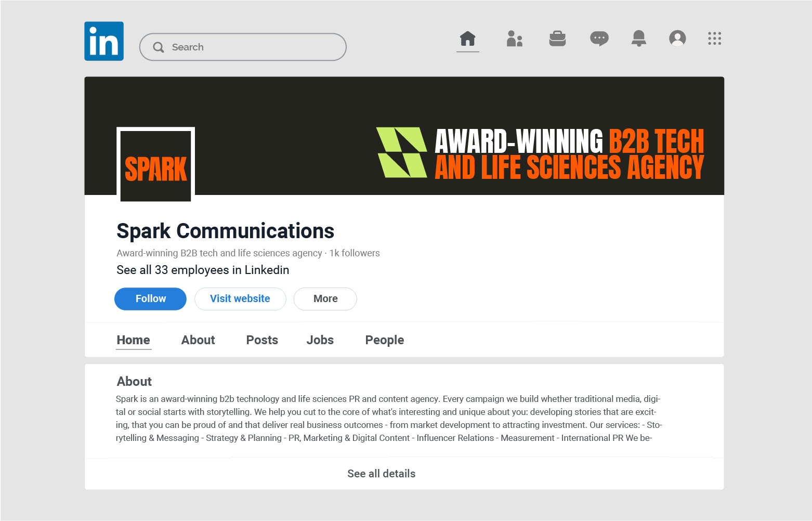This screenshot has height=521, width=812.
Task: Expand See all details section
Action: tap(381, 474)
